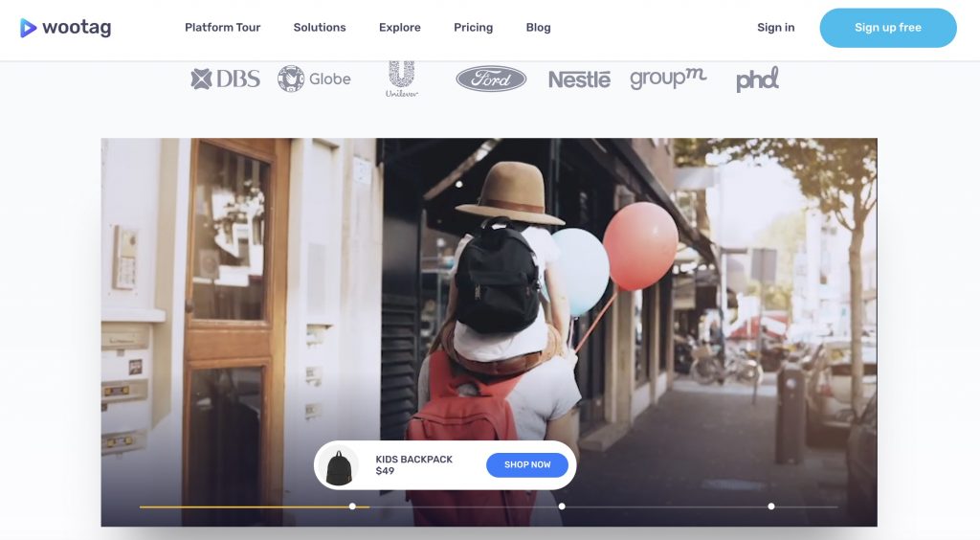Jump to the last progress marker dot
980x540 pixels.
pyautogui.click(x=771, y=506)
